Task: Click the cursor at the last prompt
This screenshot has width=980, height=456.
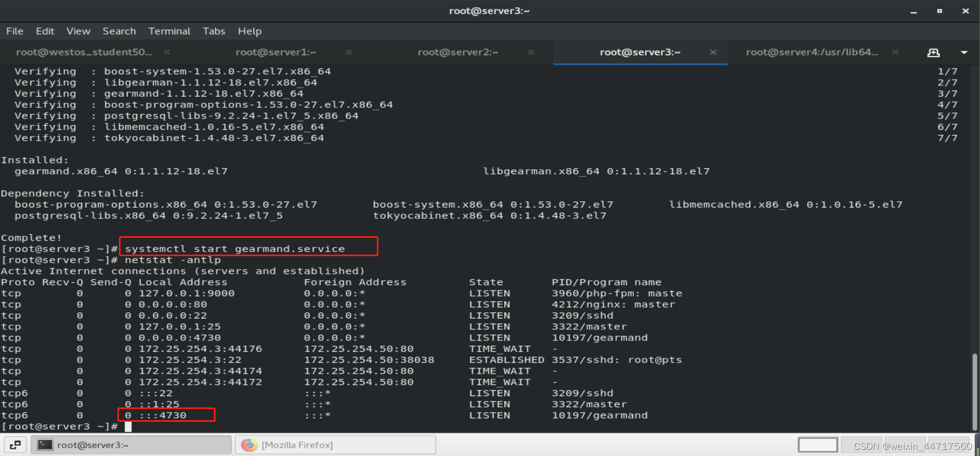Action: click(x=128, y=426)
